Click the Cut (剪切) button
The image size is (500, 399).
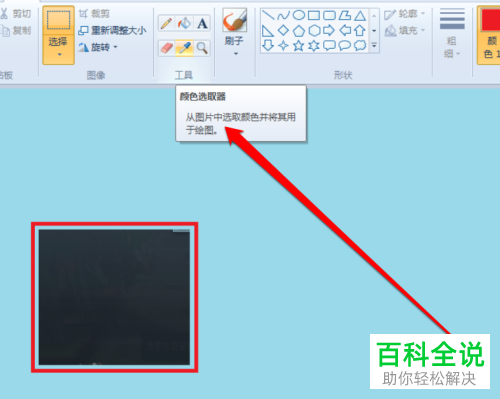pos(16,14)
